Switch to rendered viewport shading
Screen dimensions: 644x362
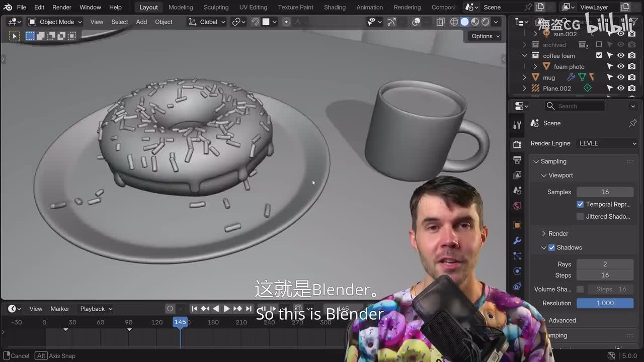[486, 22]
